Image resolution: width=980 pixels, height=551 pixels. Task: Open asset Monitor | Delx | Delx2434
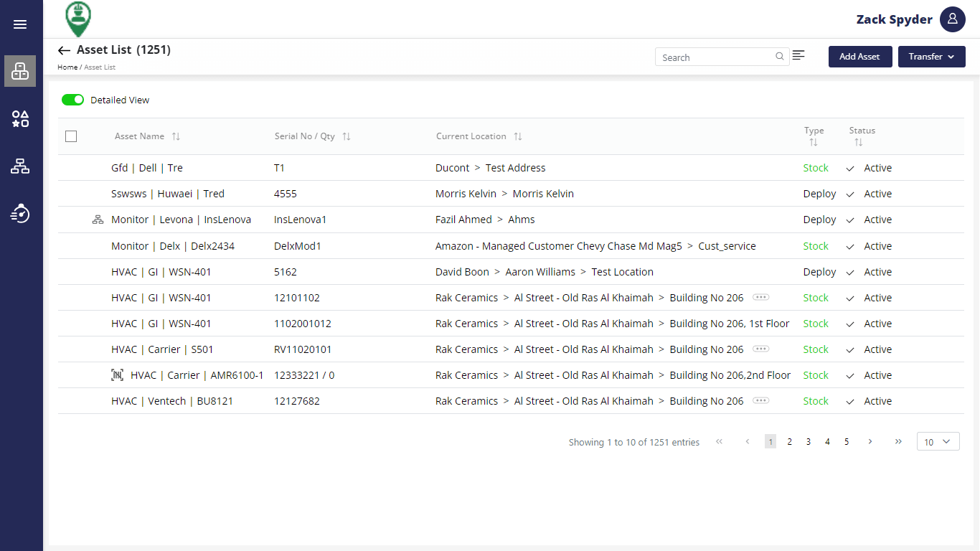point(173,246)
